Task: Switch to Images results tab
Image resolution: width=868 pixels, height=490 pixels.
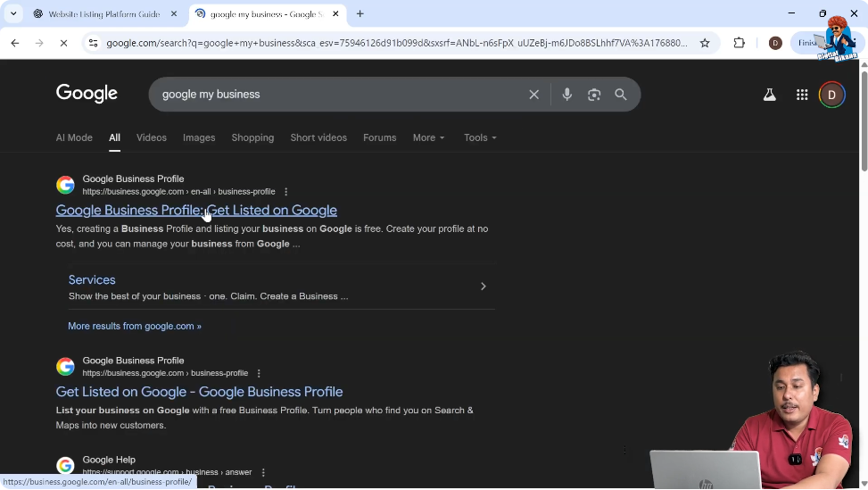Action: (199, 137)
